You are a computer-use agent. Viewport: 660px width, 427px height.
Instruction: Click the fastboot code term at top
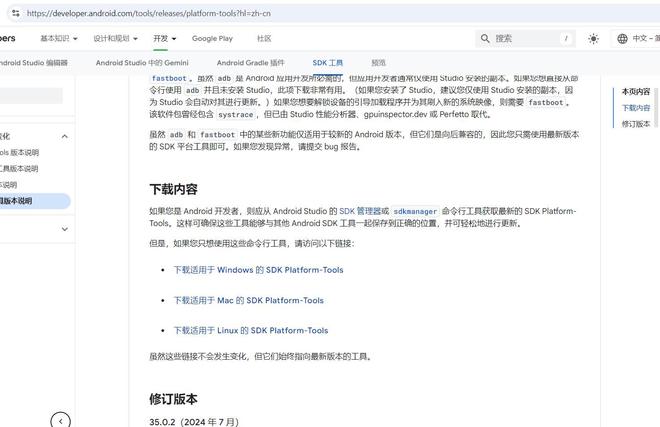click(x=169, y=78)
